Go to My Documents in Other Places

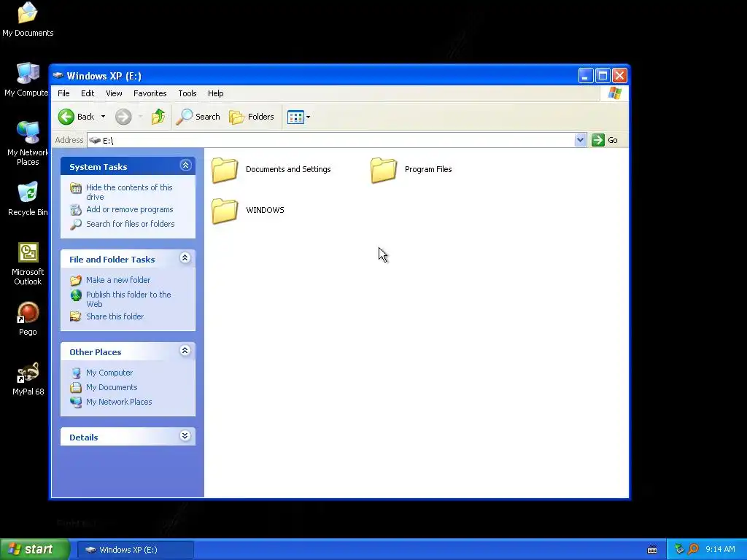(x=112, y=388)
